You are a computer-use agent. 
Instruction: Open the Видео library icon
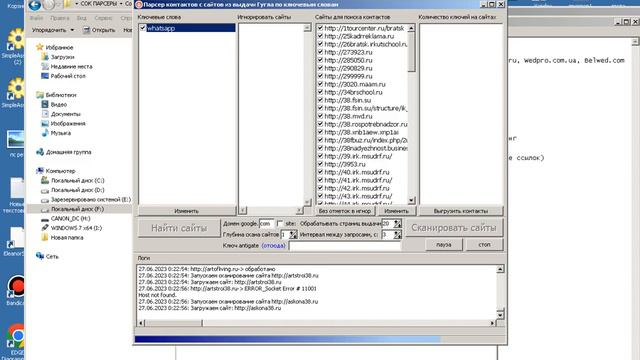pyautogui.click(x=45, y=104)
